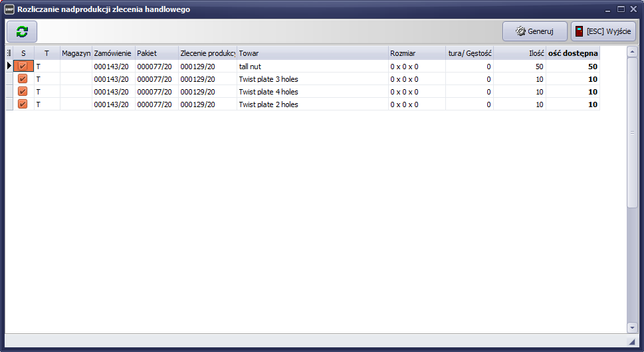Click the Pakiet column header

pos(156,53)
